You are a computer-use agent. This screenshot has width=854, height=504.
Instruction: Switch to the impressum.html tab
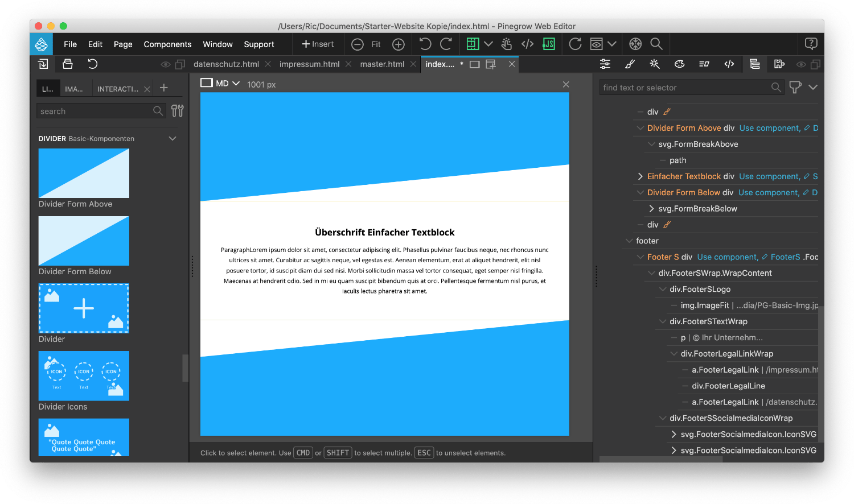click(x=309, y=64)
